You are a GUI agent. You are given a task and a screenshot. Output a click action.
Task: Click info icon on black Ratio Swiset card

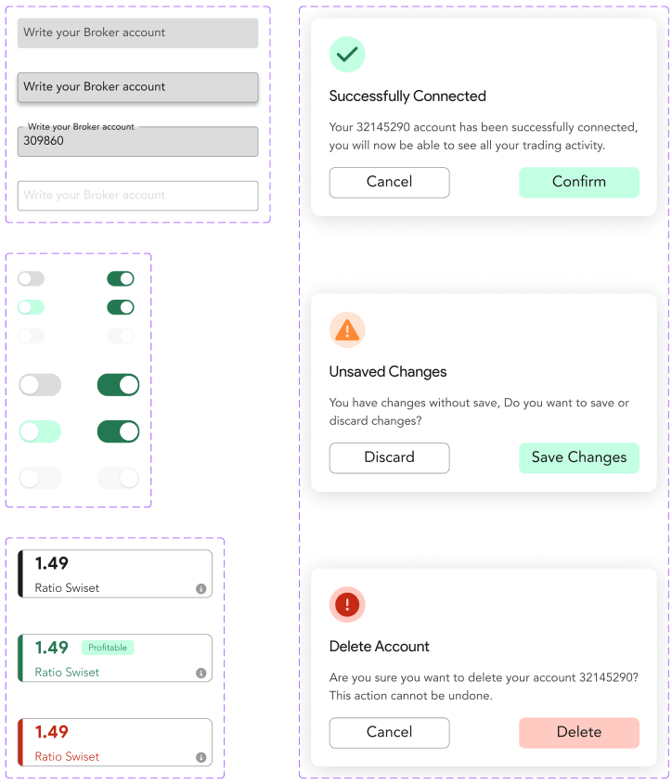click(x=200, y=588)
